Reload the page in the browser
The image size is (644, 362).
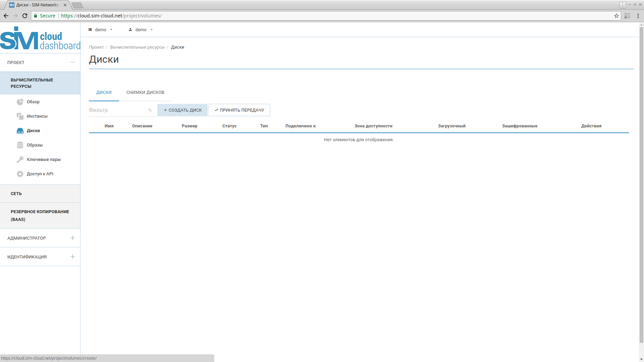25,16
